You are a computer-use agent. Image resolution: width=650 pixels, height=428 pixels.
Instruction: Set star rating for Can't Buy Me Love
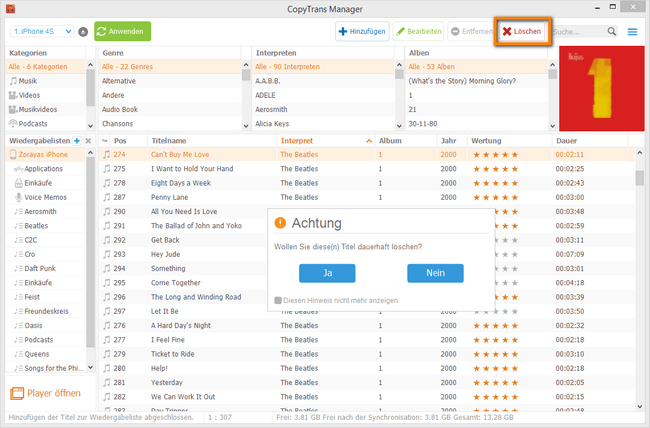pos(495,155)
